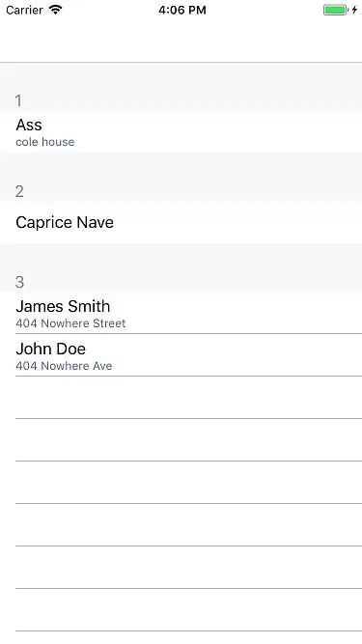Tap the 404 Nowhere Street address
The width and height of the screenshot is (362, 644).
click(x=70, y=323)
